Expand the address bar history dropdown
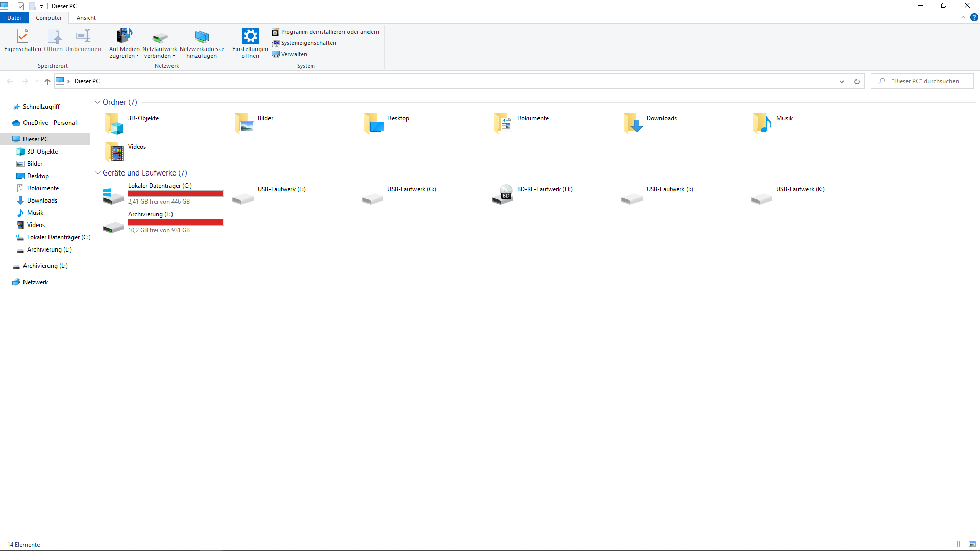 click(842, 81)
